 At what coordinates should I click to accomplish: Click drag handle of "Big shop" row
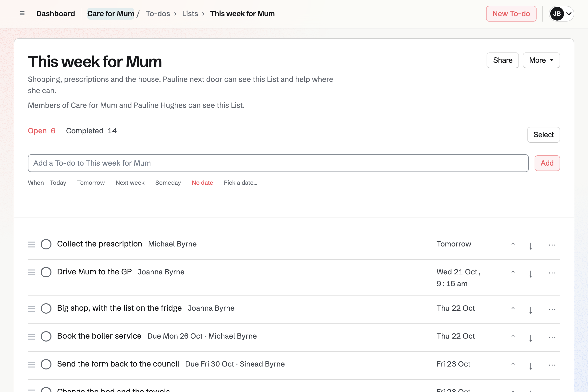pyautogui.click(x=31, y=308)
